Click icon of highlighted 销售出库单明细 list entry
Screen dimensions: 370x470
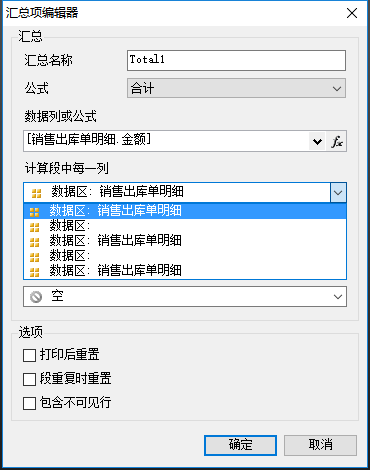point(34,211)
